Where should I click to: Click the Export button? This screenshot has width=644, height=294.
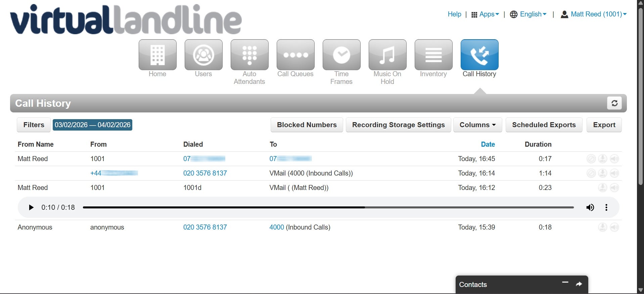[604, 125]
